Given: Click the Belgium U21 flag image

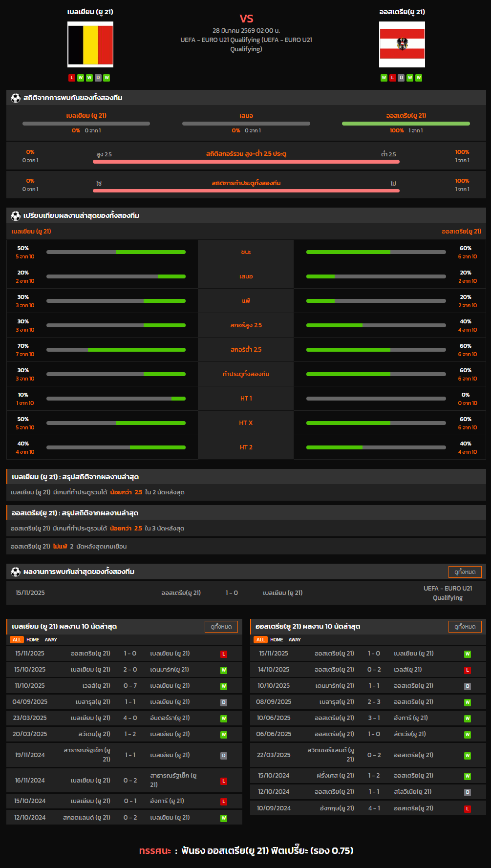Looking at the screenshot, I should (90, 44).
